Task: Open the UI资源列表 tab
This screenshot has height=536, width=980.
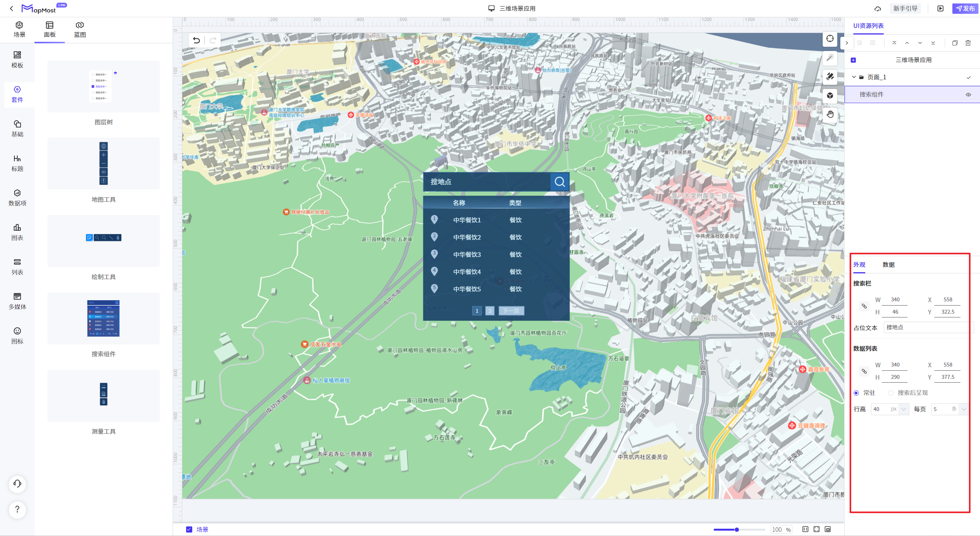Action: click(868, 26)
